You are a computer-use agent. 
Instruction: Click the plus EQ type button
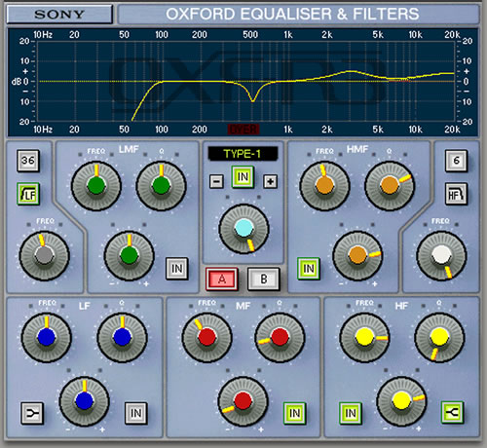tap(270, 181)
